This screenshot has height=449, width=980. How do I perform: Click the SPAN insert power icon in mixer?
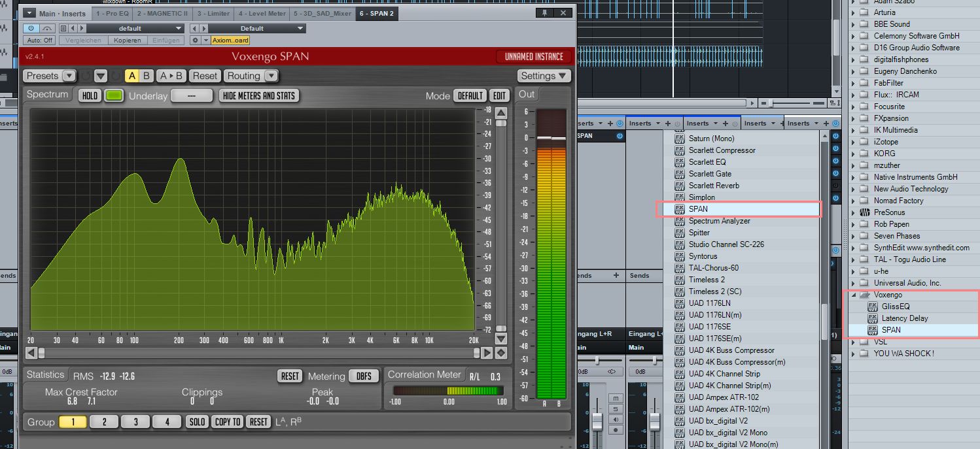coord(620,136)
